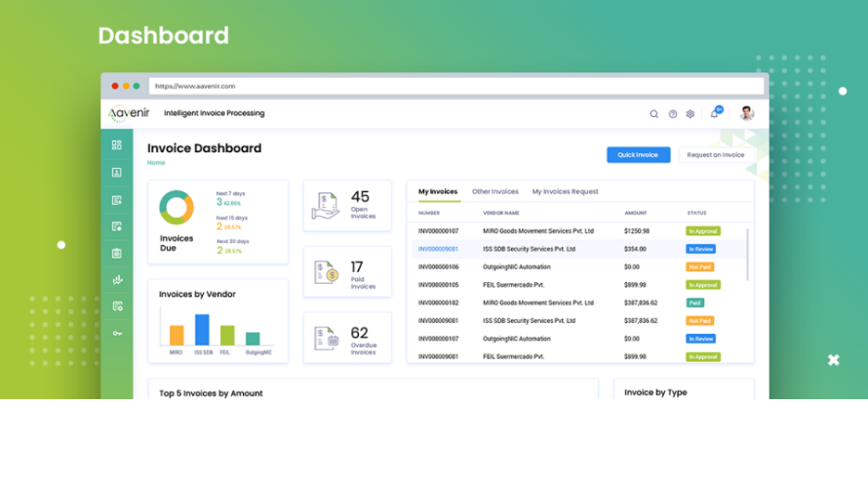The width and height of the screenshot is (868, 488).
Task: Click the Request an Invoice button
Action: point(716,155)
